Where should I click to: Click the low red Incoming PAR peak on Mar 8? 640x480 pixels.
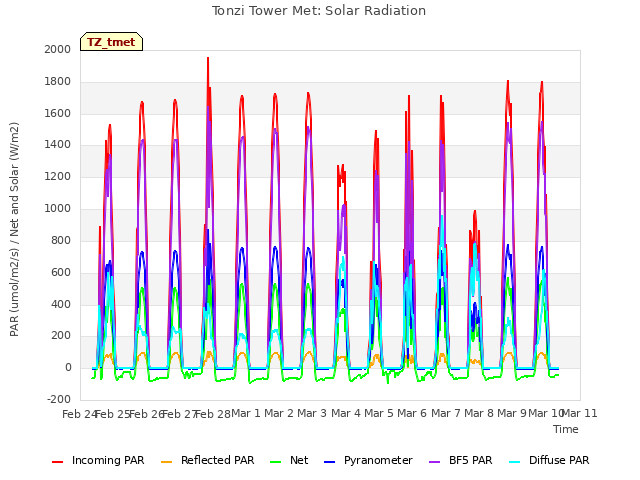click(x=475, y=212)
